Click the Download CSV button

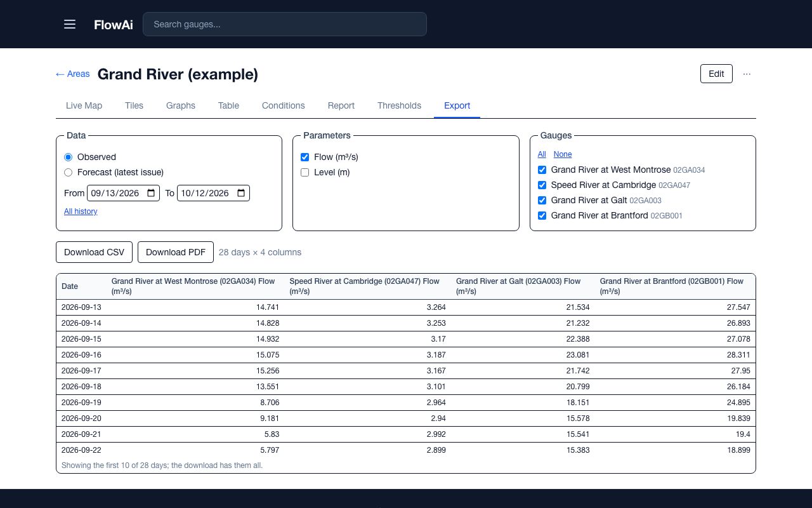click(x=95, y=252)
